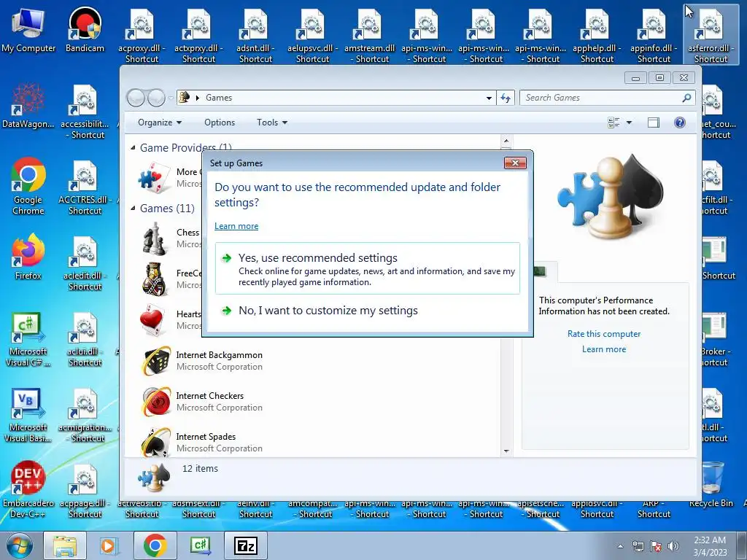This screenshot has height=560, width=747.
Task: Open Windows Explorer from the taskbar
Action: (65, 546)
